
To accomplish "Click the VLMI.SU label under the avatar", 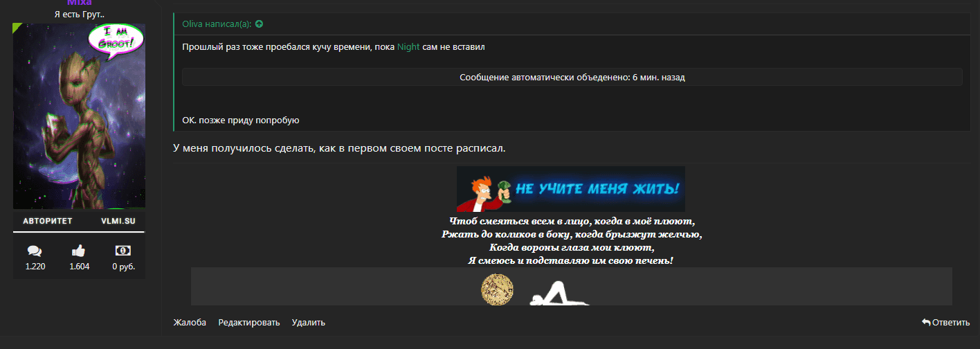I will 118,222.
